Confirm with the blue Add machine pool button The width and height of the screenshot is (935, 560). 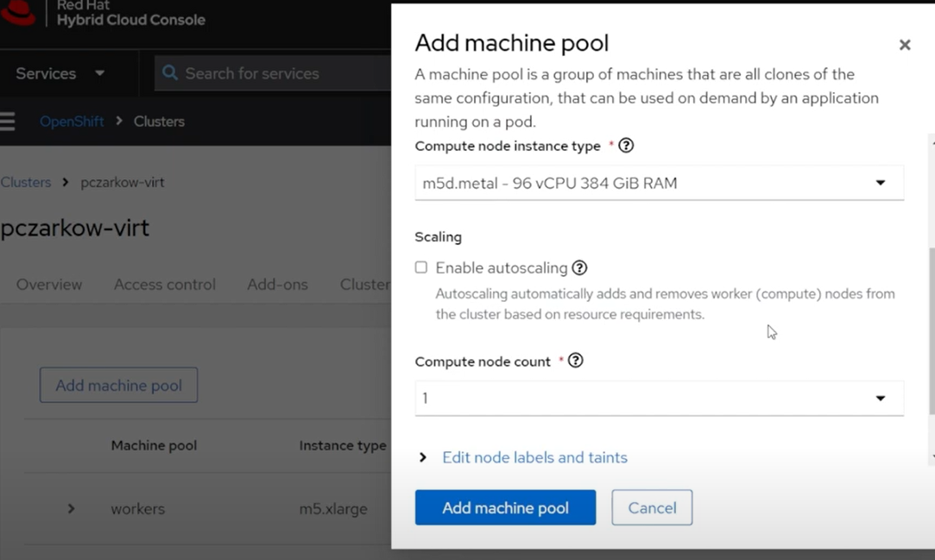pyautogui.click(x=505, y=507)
